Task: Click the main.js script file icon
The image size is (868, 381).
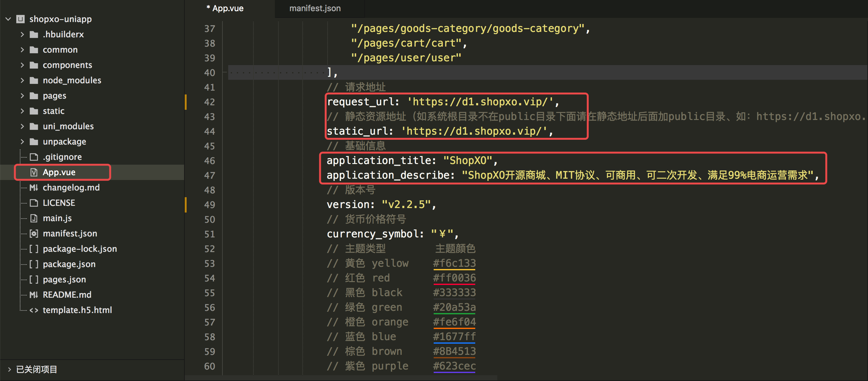Action: (x=34, y=219)
